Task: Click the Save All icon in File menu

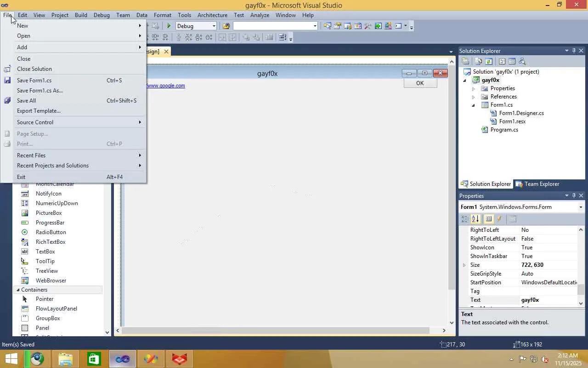Action: 7,101
